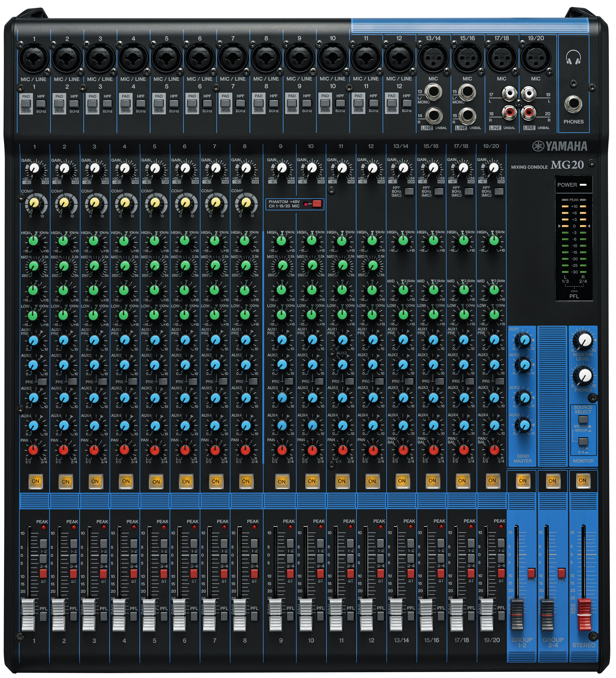
Task: Toggle channel 1 HPF 80Hz switch
Action: [41, 104]
